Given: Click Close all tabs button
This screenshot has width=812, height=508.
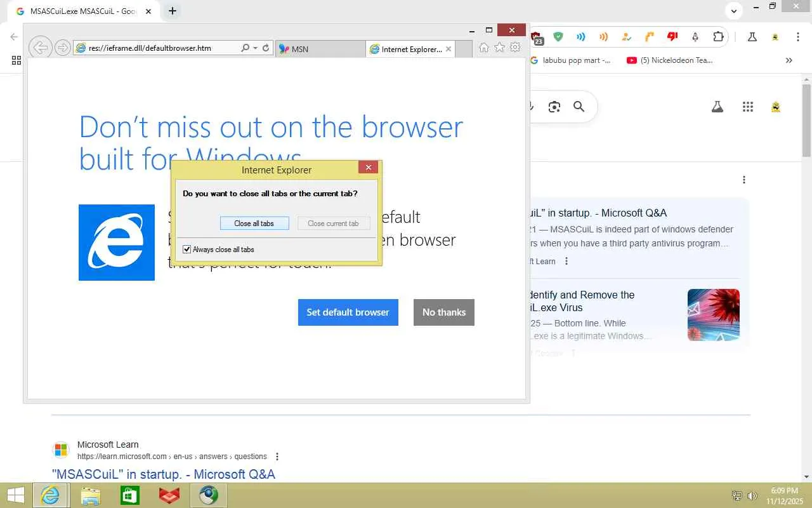Looking at the screenshot, I should pos(254,224).
